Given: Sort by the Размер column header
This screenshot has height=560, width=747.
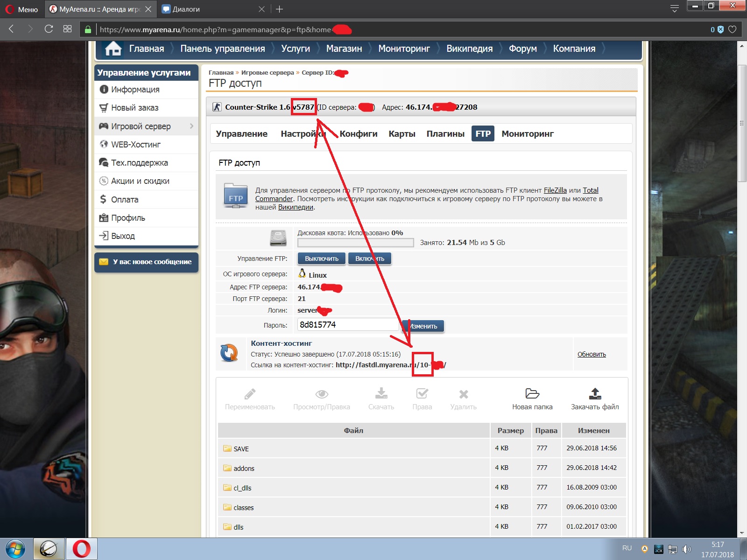Looking at the screenshot, I should pyautogui.click(x=511, y=430).
